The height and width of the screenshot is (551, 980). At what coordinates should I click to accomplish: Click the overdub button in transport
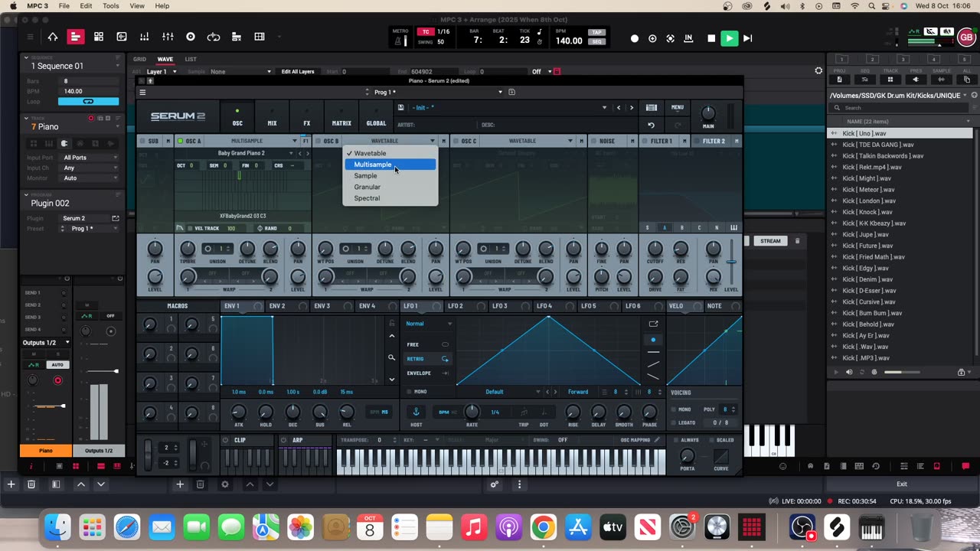click(652, 38)
